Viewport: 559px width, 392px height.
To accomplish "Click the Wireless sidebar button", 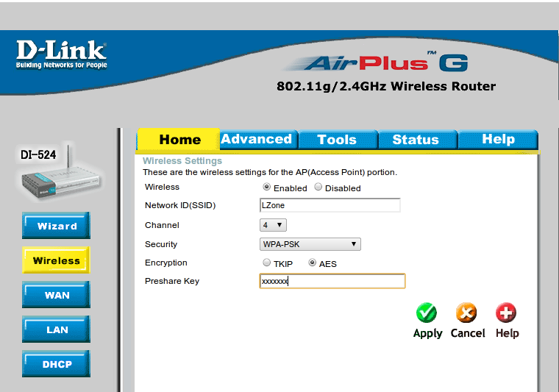I will click(57, 260).
